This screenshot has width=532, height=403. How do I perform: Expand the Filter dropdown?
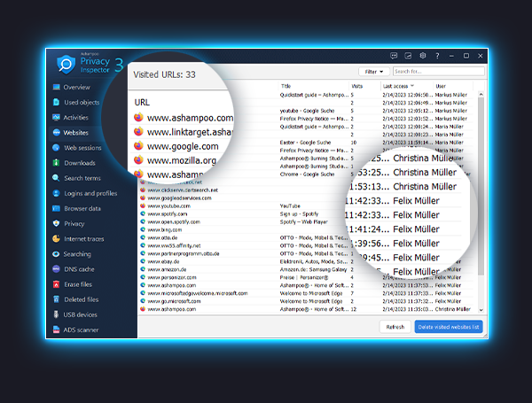pos(373,71)
